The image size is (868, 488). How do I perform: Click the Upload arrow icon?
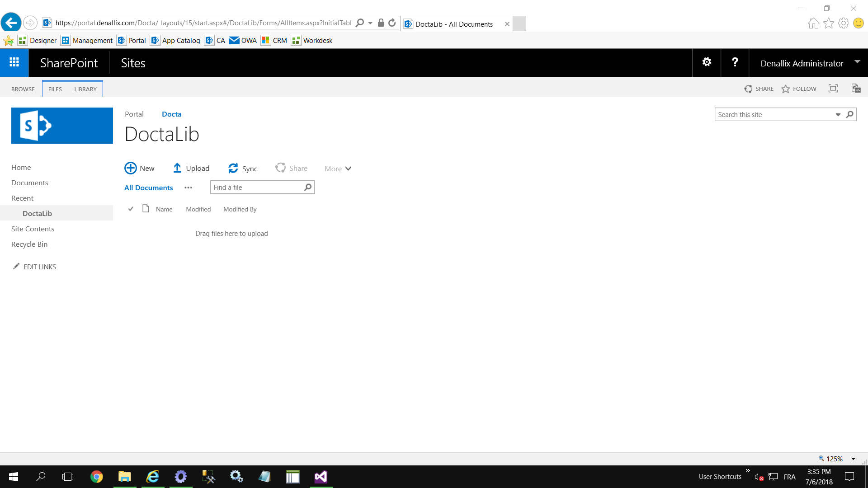click(x=178, y=168)
